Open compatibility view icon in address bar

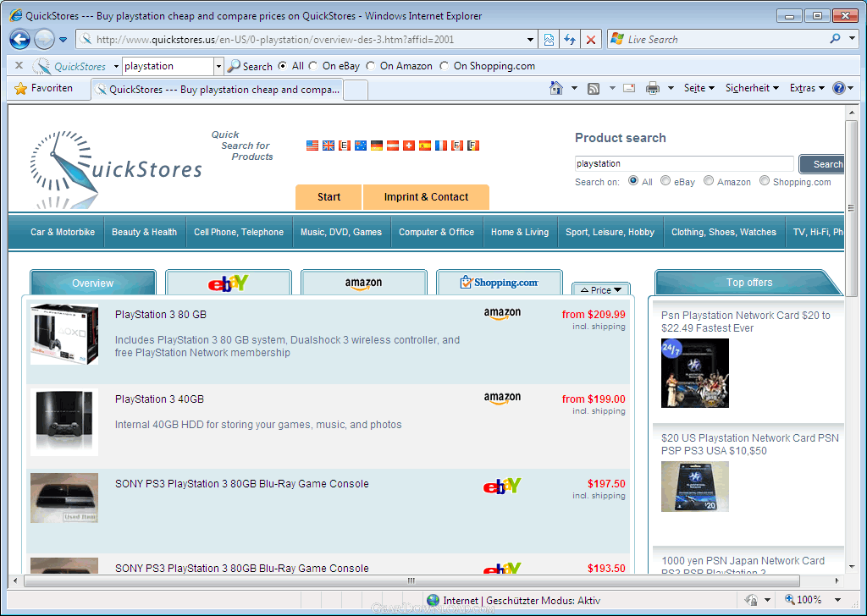tap(549, 40)
